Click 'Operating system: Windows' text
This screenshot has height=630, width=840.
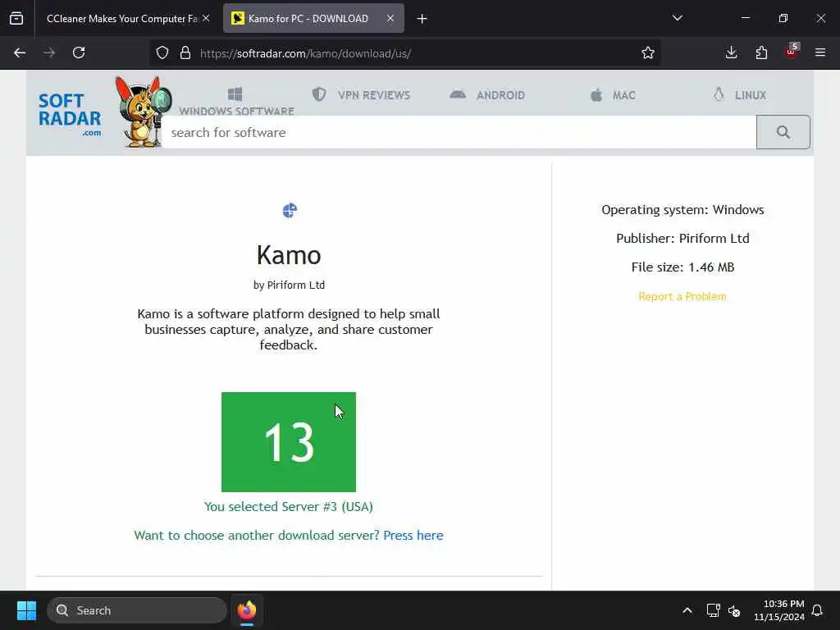tap(682, 209)
